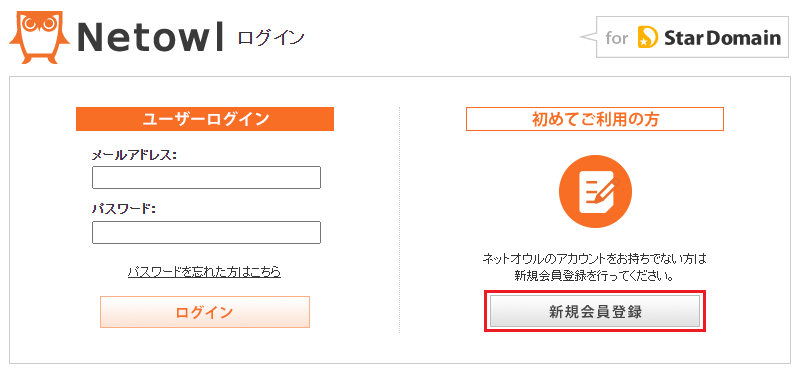Click the パスワード field label
Image resolution: width=802 pixels, height=372 pixels.
pyautogui.click(x=123, y=209)
